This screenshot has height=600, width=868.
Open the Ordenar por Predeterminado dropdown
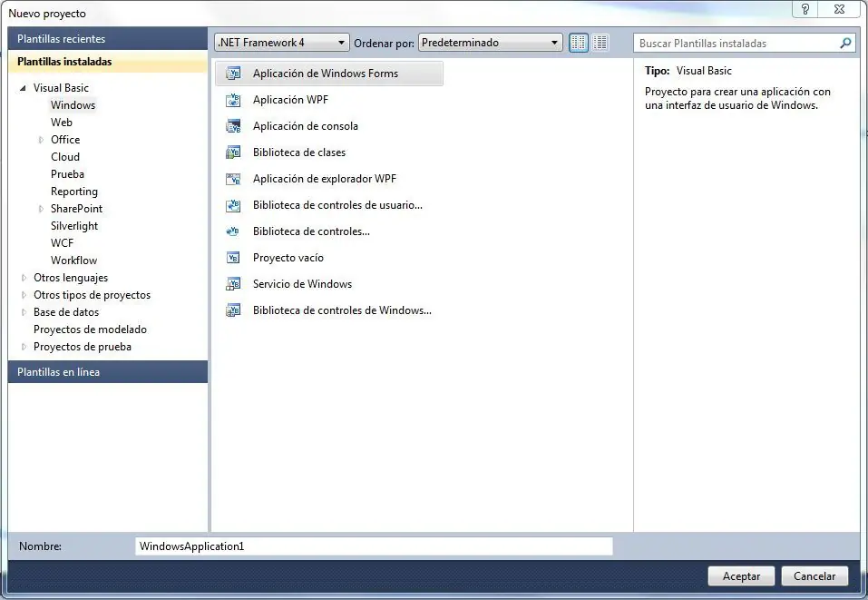[490, 43]
